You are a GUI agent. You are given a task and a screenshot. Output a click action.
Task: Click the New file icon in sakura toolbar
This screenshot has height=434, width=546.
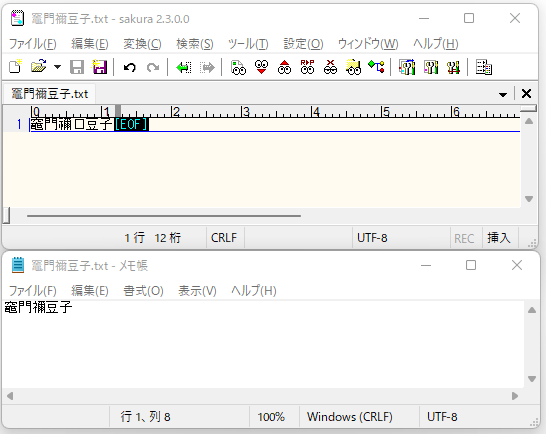point(15,67)
